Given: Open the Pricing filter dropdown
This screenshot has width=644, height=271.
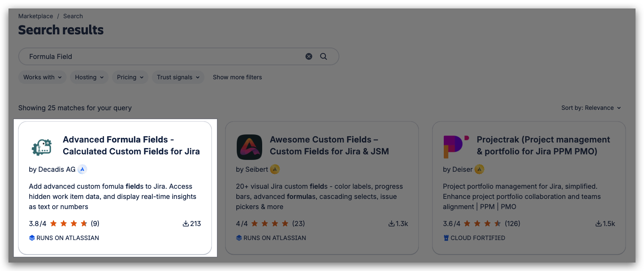Looking at the screenshot, I should click(130, 77).
